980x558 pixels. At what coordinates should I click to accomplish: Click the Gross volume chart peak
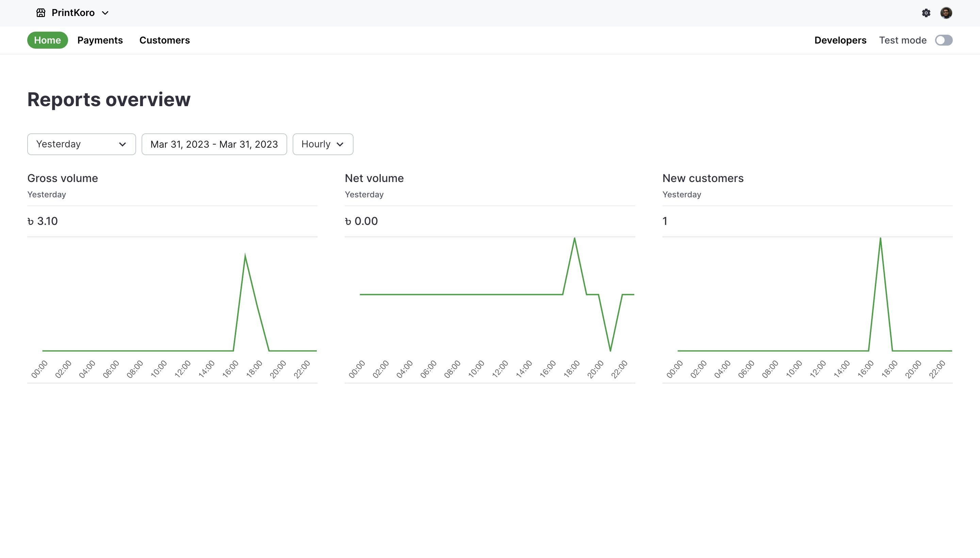tap(245, 254)
